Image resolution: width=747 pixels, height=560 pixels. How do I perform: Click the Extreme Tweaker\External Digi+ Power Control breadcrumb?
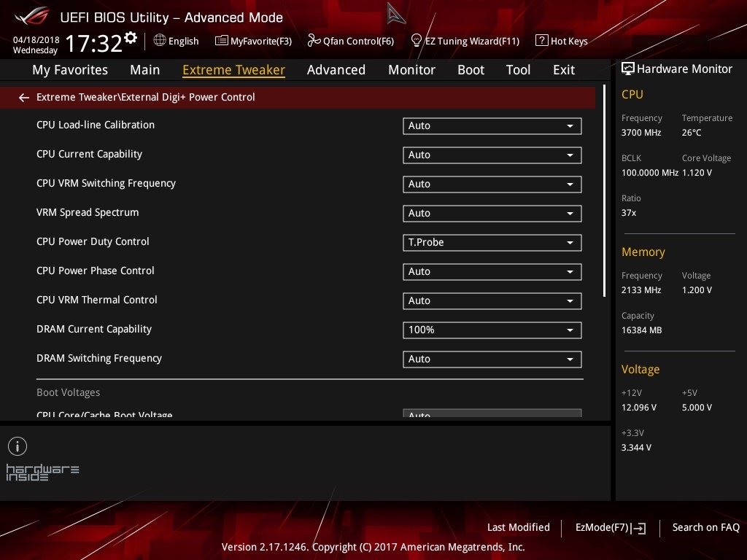pos(146,97)
